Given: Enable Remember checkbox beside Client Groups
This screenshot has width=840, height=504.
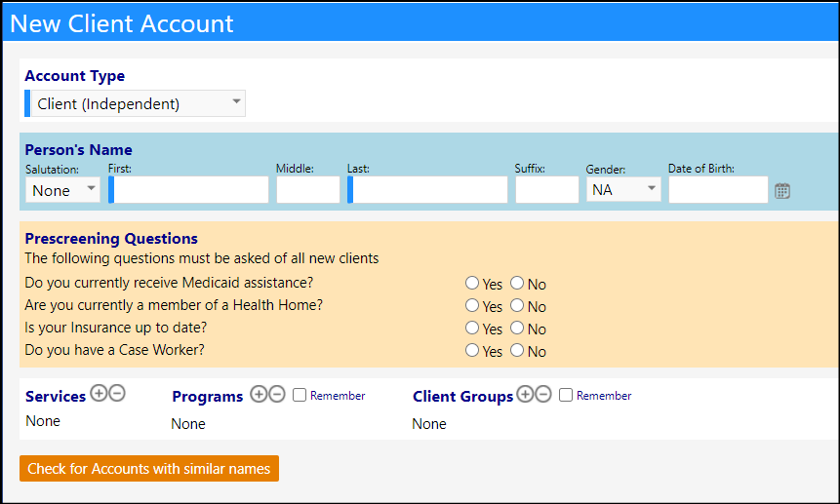Looking at the screenshot, I should pos(566,395).
